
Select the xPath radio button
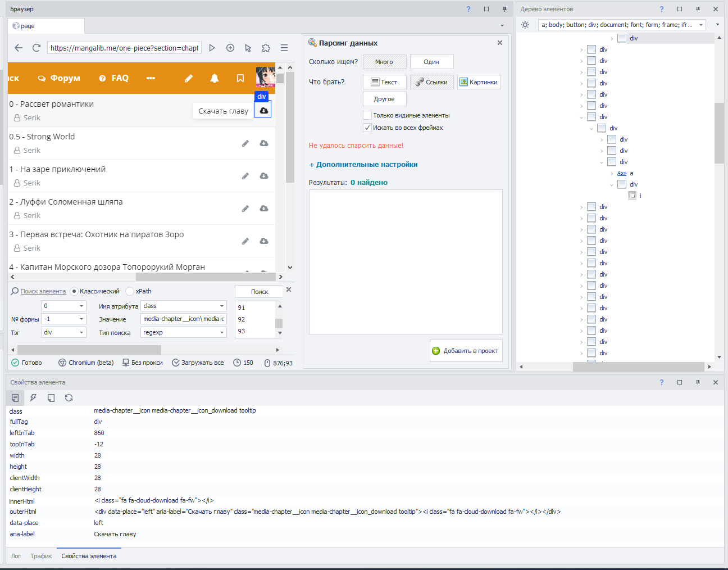[x=130, y=291]
